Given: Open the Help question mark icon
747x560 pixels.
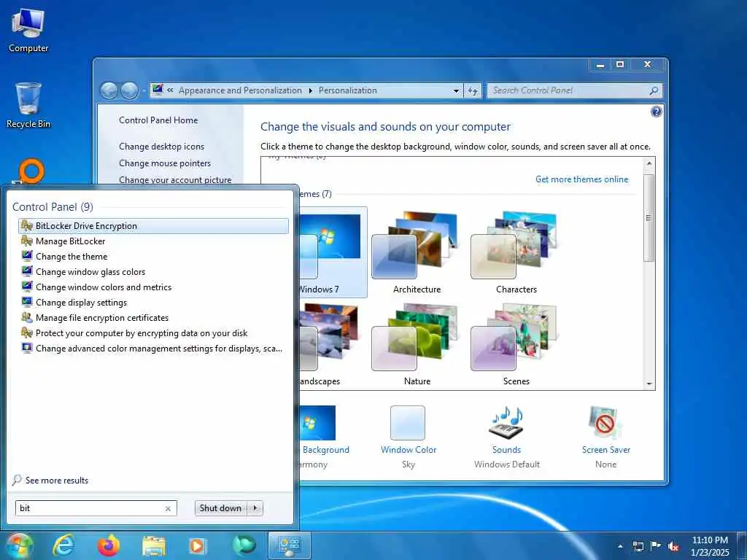Looking at the screenshot, I should point(656,112).
